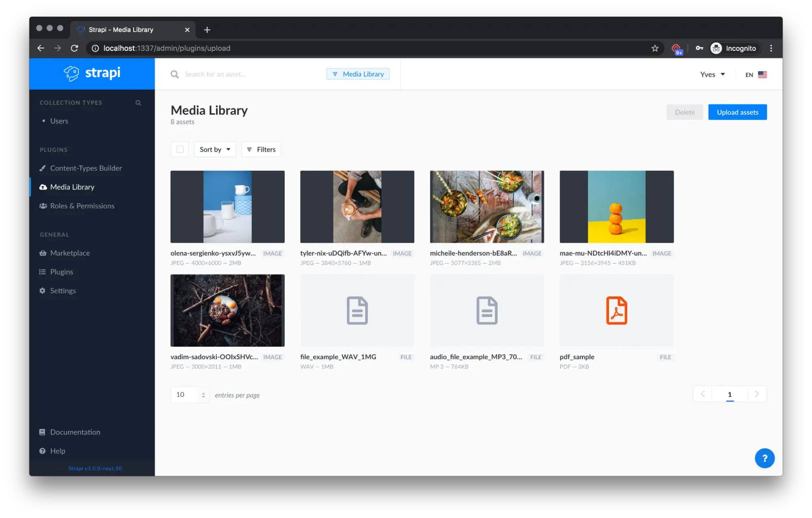
Task: Open the Filters button
Action: 261,149
